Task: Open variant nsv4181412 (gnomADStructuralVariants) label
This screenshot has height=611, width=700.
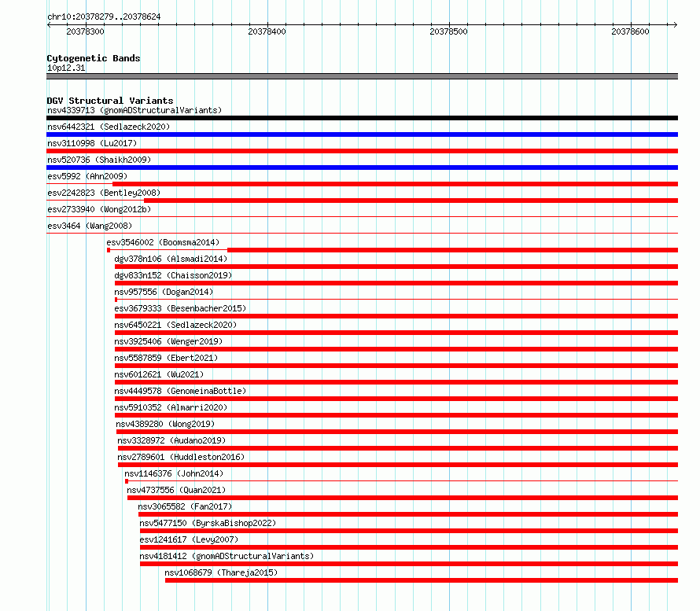Action: (x=227, y=556)
